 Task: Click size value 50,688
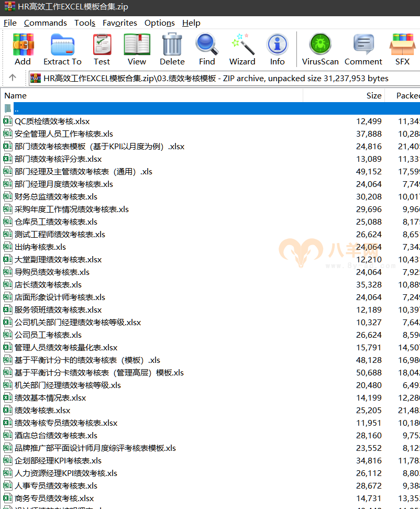click(x=369, y=373)
